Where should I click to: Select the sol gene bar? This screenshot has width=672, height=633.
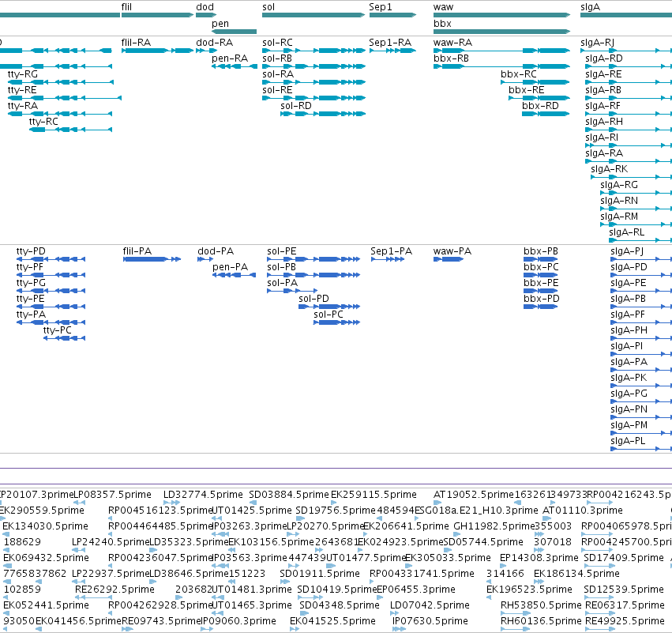point(313,16)
